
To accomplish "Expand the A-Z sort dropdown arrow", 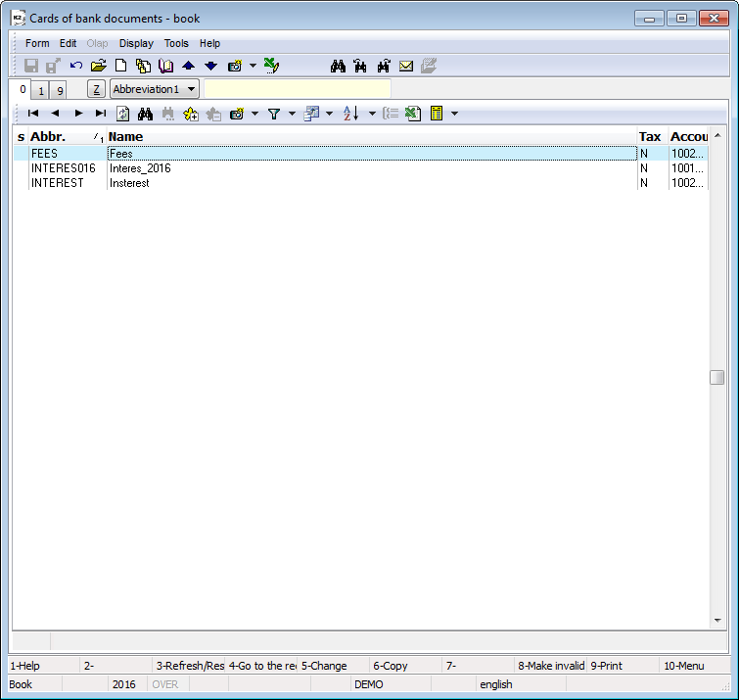I will [372, 114].
